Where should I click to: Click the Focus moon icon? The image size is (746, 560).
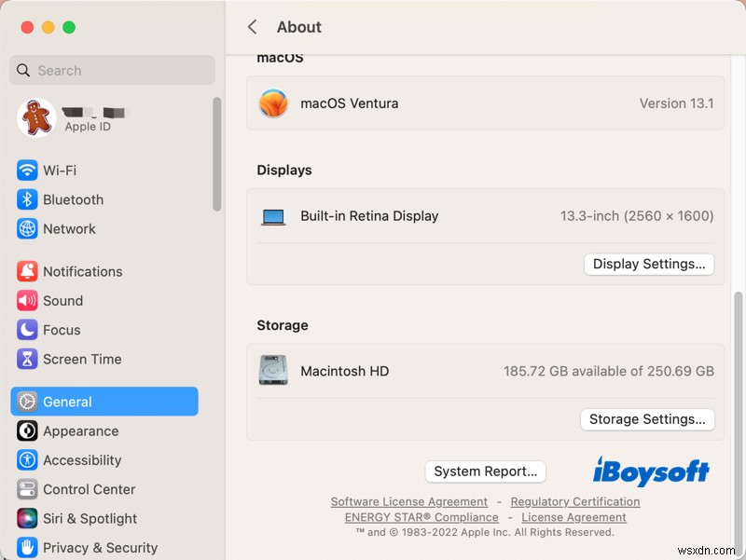pyautogui.click(x=27, y=330)
